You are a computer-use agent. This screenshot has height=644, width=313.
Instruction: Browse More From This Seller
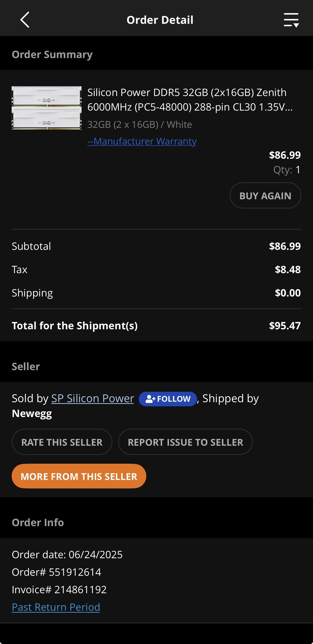79,476
